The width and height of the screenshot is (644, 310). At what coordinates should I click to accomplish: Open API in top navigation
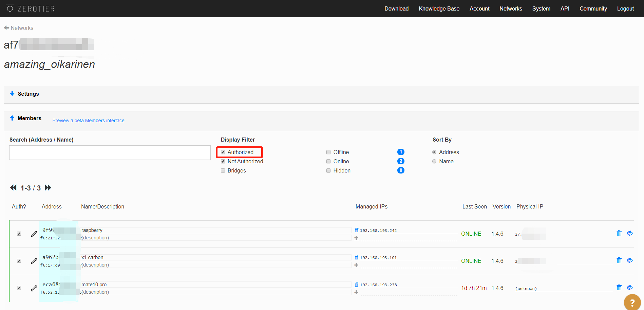[565, 8]
